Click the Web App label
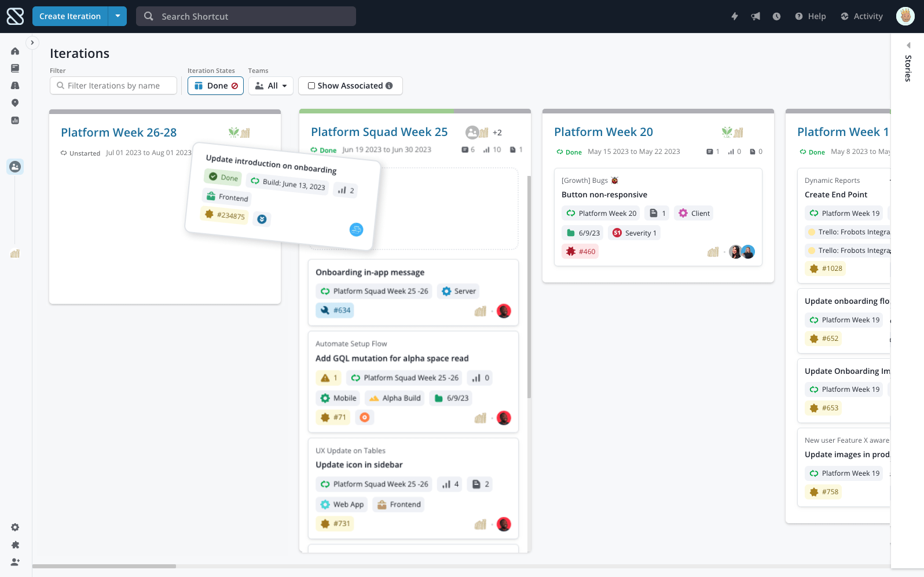 342,505
